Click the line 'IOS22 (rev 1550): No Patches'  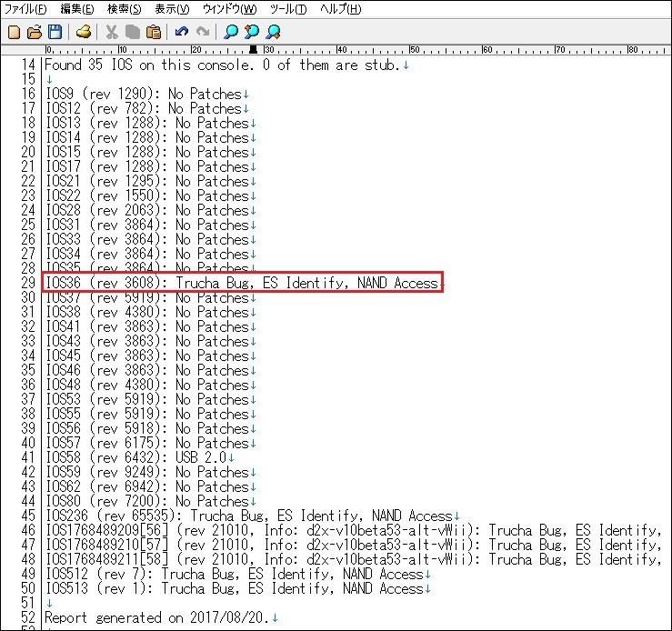click(x=150, y=195)
